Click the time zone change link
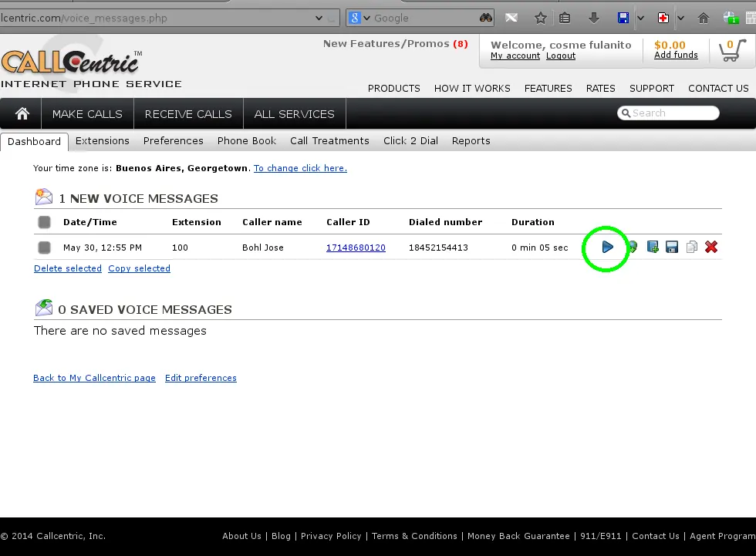The height and width of the screenshot is (556, 756). (300, 168)
